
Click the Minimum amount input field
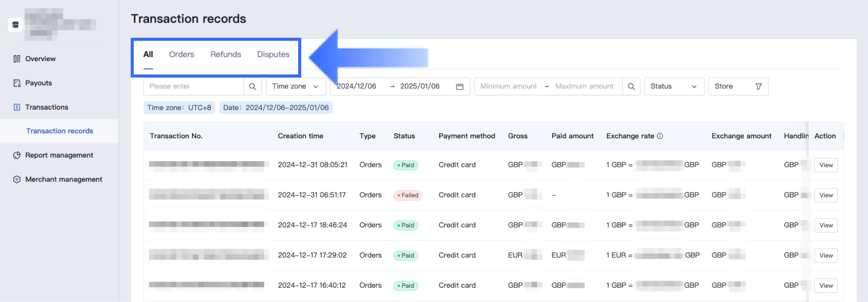[508, 87]
